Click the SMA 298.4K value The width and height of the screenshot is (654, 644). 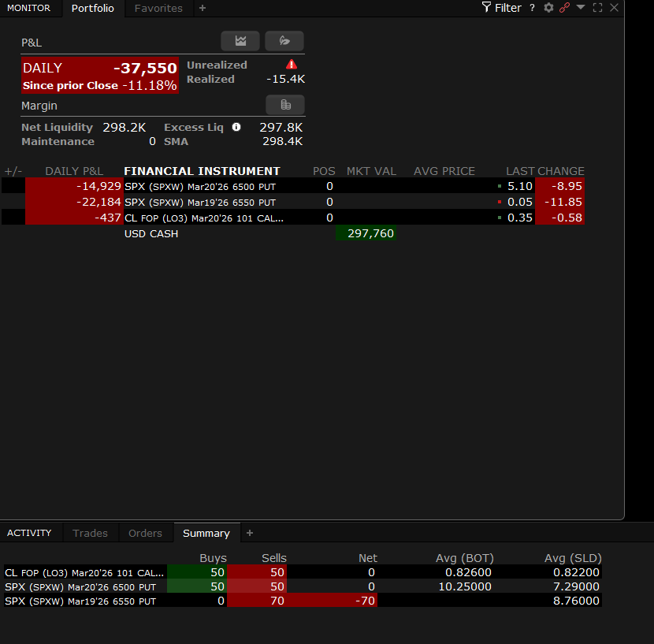click(282, 141)
